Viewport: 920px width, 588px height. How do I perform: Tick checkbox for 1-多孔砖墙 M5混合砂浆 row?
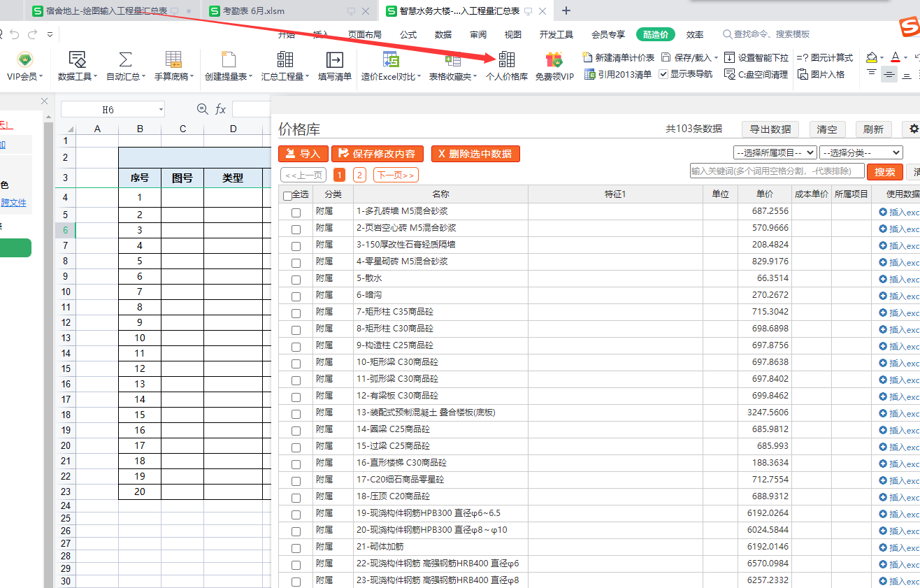coord(296,212)
